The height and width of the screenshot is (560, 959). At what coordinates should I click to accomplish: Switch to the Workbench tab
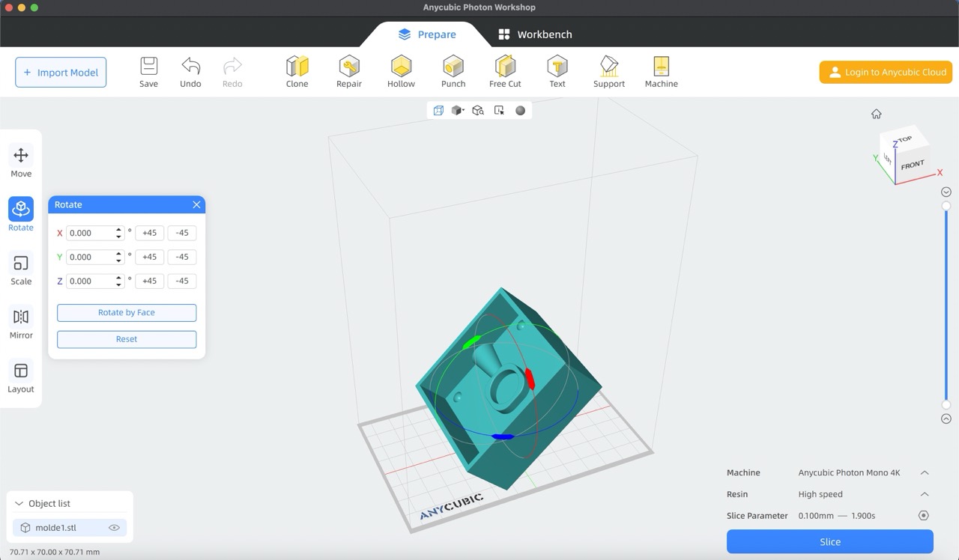point(535,34)
